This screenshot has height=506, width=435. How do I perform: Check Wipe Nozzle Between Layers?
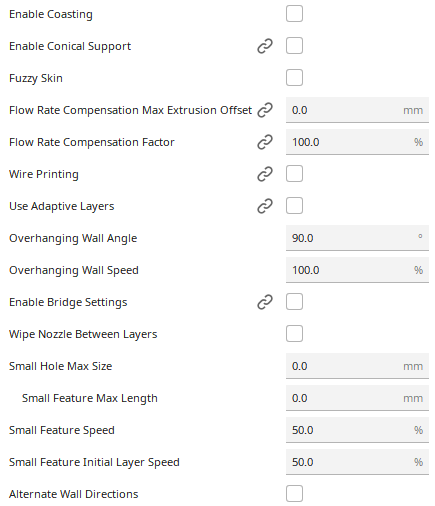coord(294,334)
